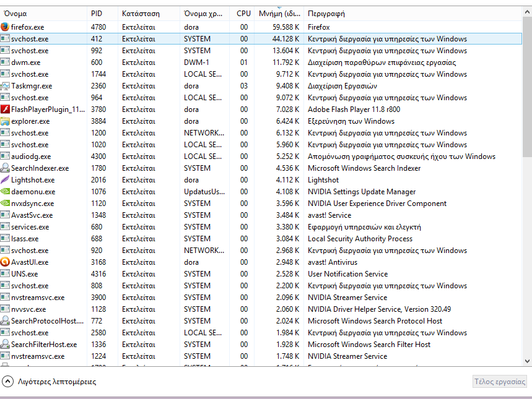Click NVIDIA Driver Helper Service description
This screenshot has width=532, height=399.
(379, 309)
